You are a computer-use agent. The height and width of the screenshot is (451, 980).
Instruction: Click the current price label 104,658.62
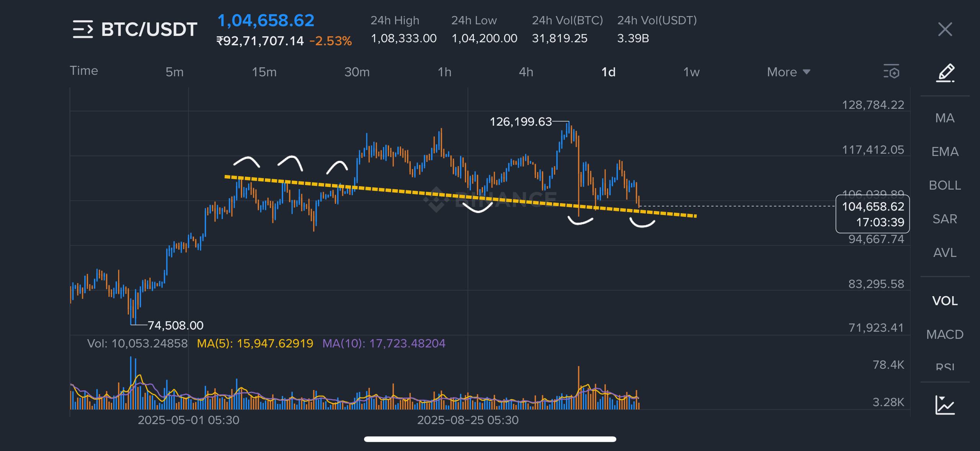tap(872, 207)
